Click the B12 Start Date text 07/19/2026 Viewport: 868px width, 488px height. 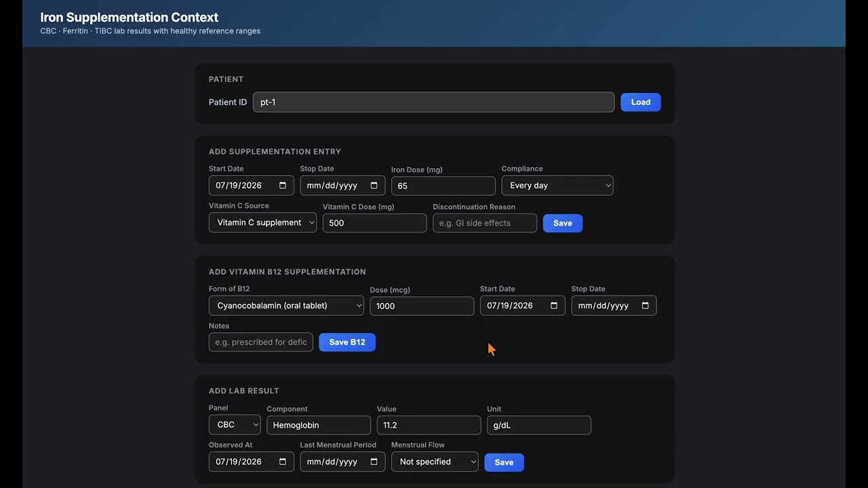(x=510, y=306)
